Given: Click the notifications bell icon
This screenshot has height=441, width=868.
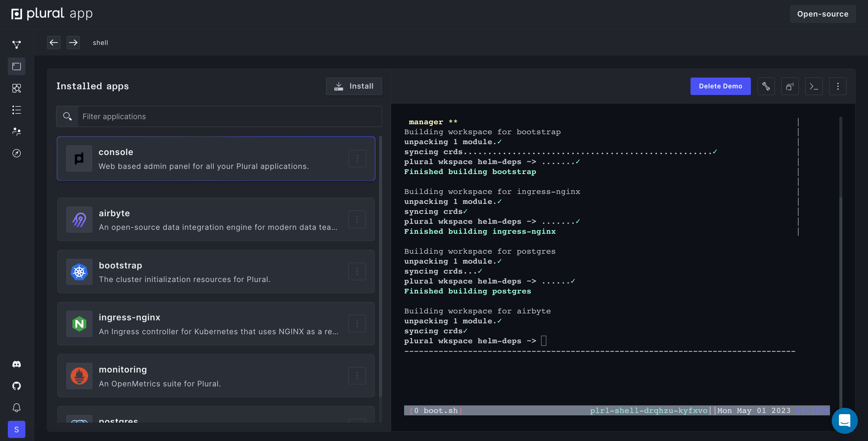Looking at the screenshot, I should point(17,408).
